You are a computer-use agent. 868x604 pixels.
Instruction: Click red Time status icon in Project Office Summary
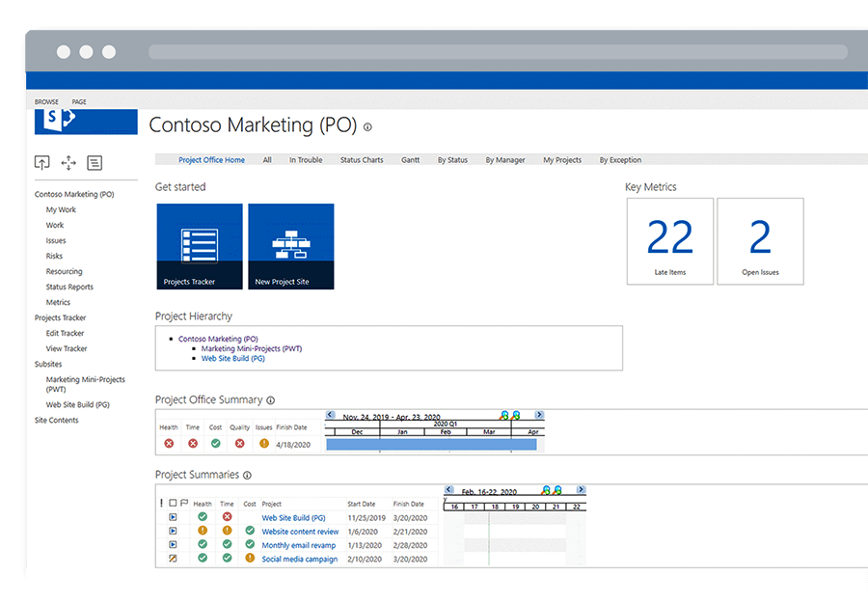[193, 444]
